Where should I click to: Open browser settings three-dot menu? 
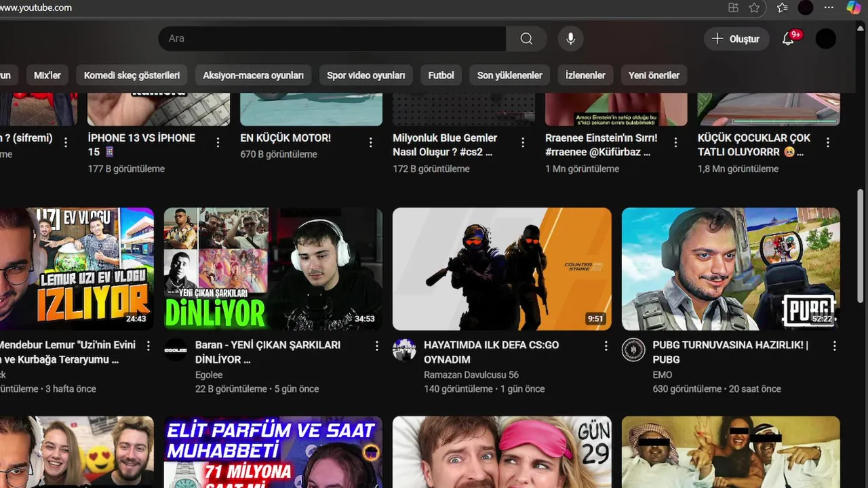click(829, 7)
